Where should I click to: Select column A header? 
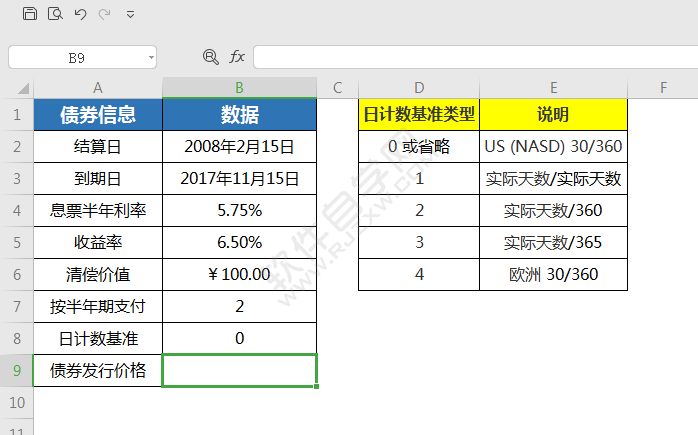pos(98,88)
